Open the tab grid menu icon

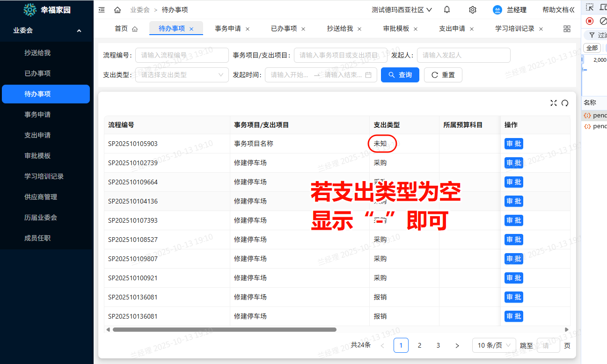click(567, 29)
